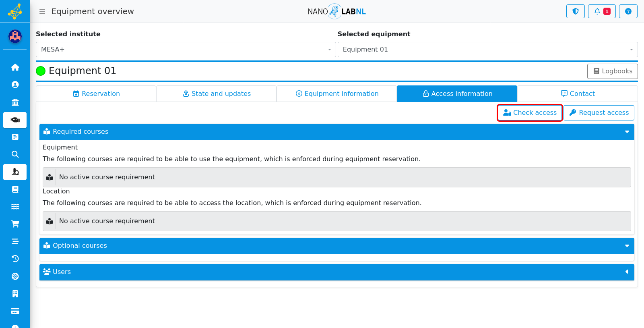Image resolution: width=644 pixels, height=328 pixels.
Task: Toggle the hamburger menu sidebar
Action: pyautogui.click(x=42, y=11)
